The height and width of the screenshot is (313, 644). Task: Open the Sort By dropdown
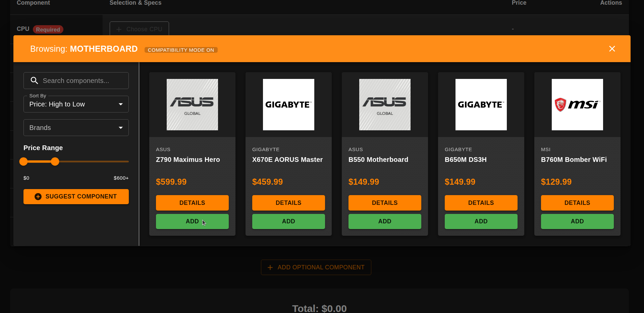pyautogui.click(x=76, y=104)
